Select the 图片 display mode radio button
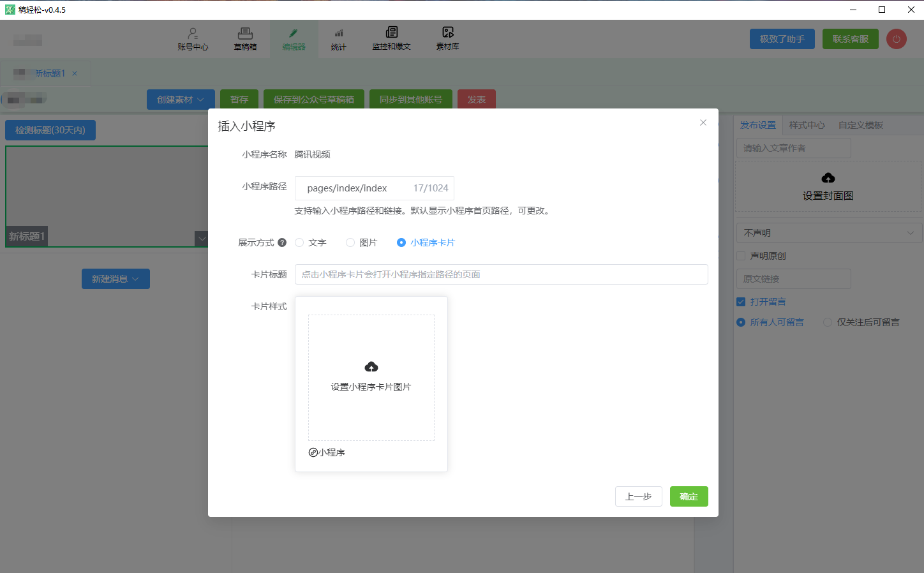The height and width of the screenshot is (573, 924). pos(350,242)
